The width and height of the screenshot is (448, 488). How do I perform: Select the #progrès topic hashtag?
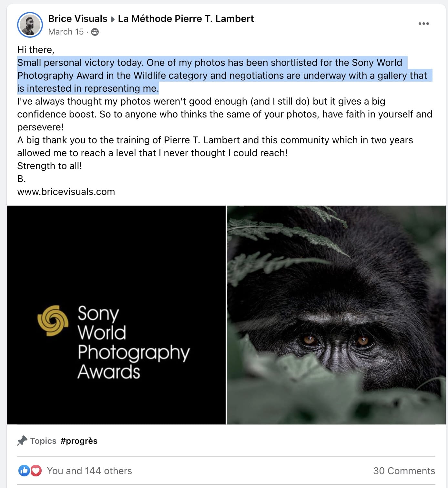(79, 441)
